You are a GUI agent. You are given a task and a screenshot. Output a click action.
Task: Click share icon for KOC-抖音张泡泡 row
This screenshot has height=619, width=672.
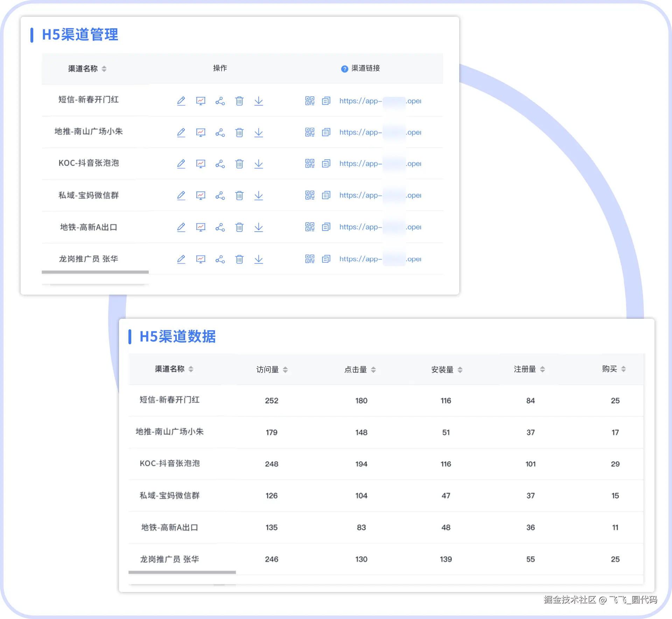(220, 164)
